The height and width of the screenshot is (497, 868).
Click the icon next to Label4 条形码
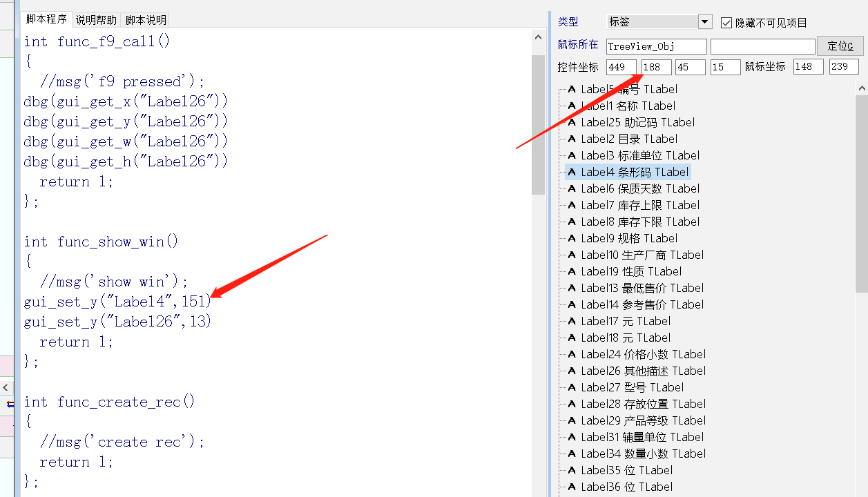(572, 172)
